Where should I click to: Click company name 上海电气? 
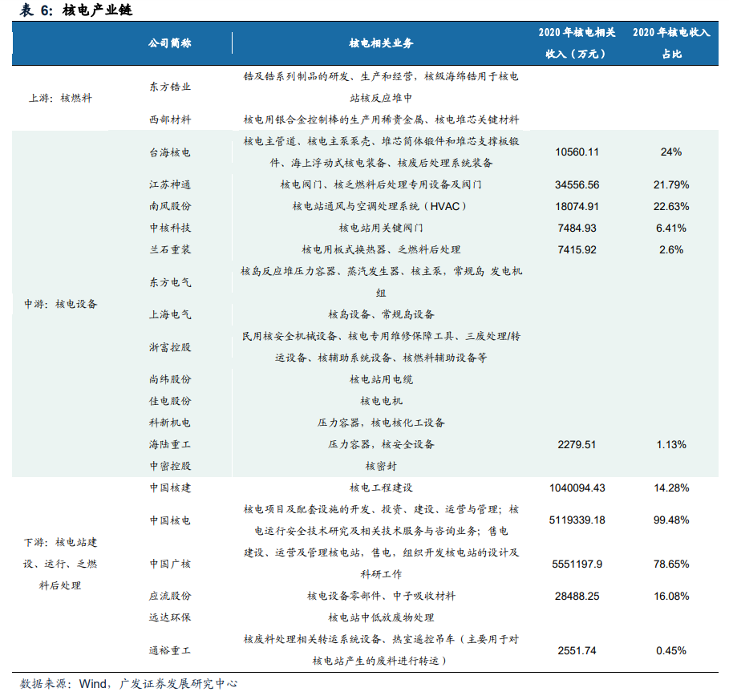170,314
